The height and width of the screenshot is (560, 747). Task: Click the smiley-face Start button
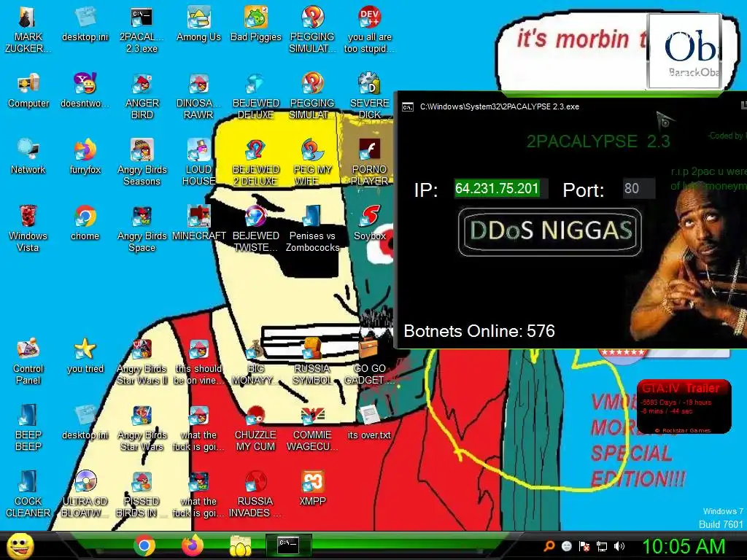click(20, 545)
